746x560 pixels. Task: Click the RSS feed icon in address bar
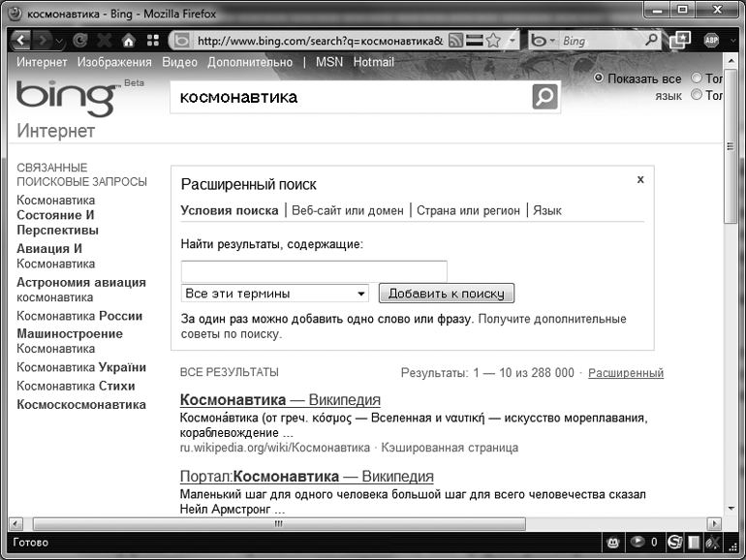(454, 41)
